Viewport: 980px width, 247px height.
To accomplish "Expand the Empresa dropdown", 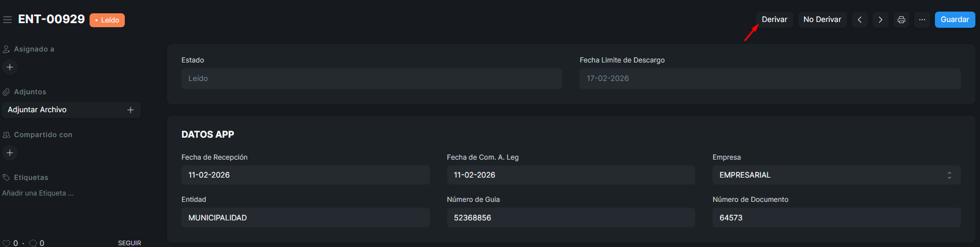I will click(x=836, y=175).
